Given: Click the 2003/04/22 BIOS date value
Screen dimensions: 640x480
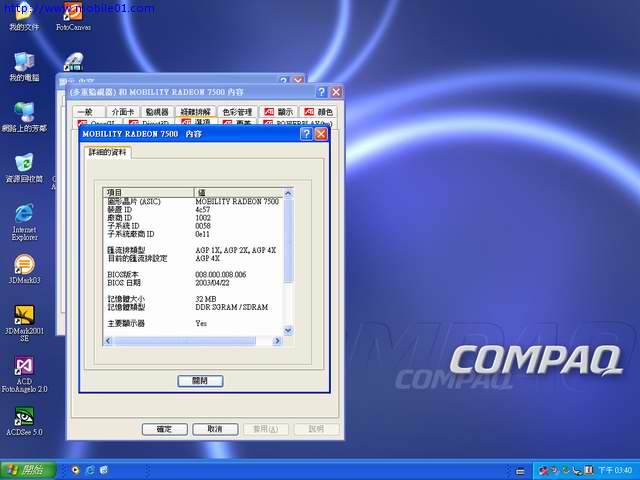Looking at the screenshot, I should click(212, 283).
